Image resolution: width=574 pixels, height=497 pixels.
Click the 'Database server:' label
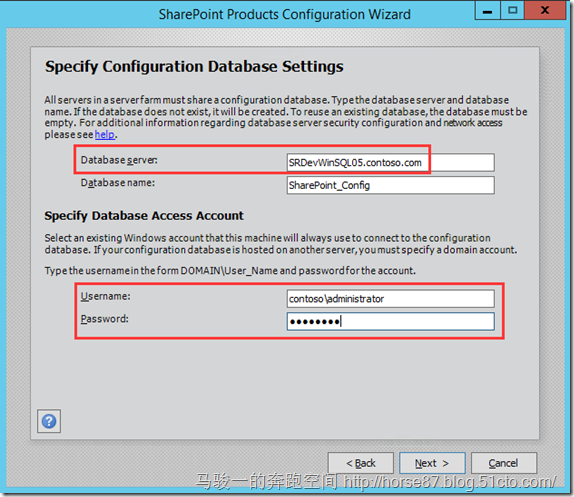coord(119,160)
